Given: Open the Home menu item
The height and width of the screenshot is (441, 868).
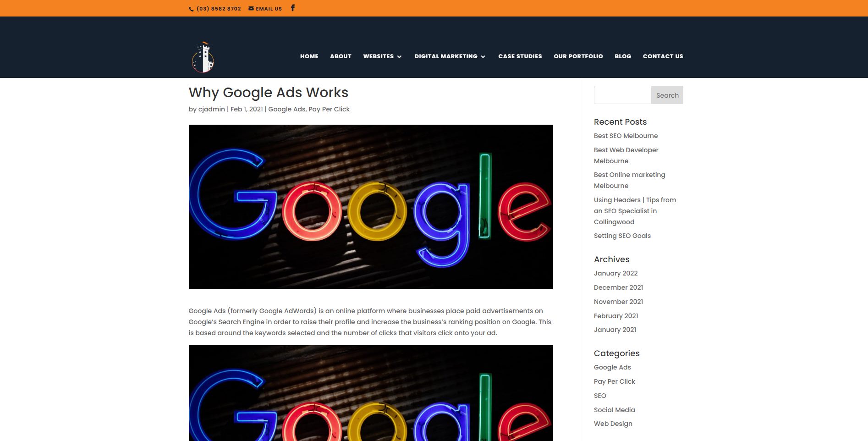Looking at the screenshot, I should [309, 56].
